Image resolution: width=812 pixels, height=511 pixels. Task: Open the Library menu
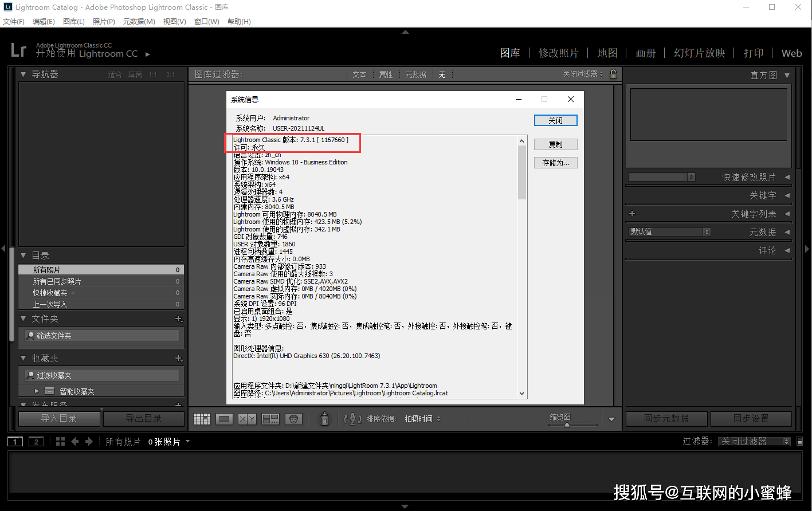pos(73,21)
